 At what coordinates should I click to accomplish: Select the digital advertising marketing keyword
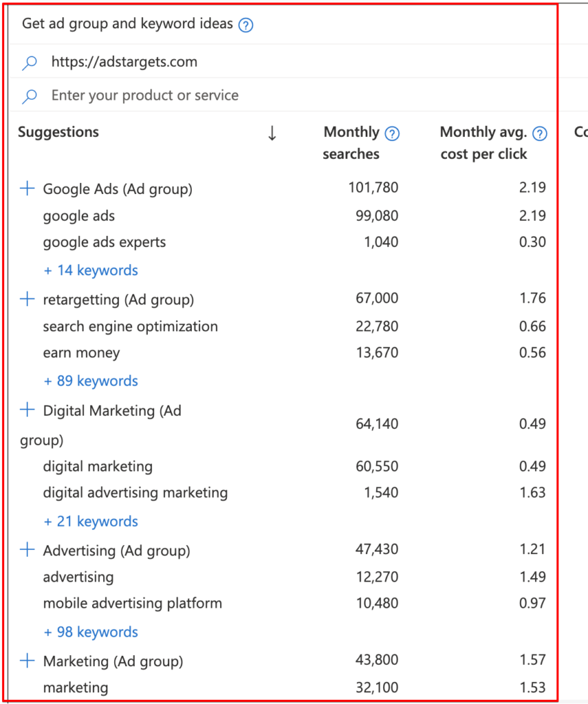[135, 493]
